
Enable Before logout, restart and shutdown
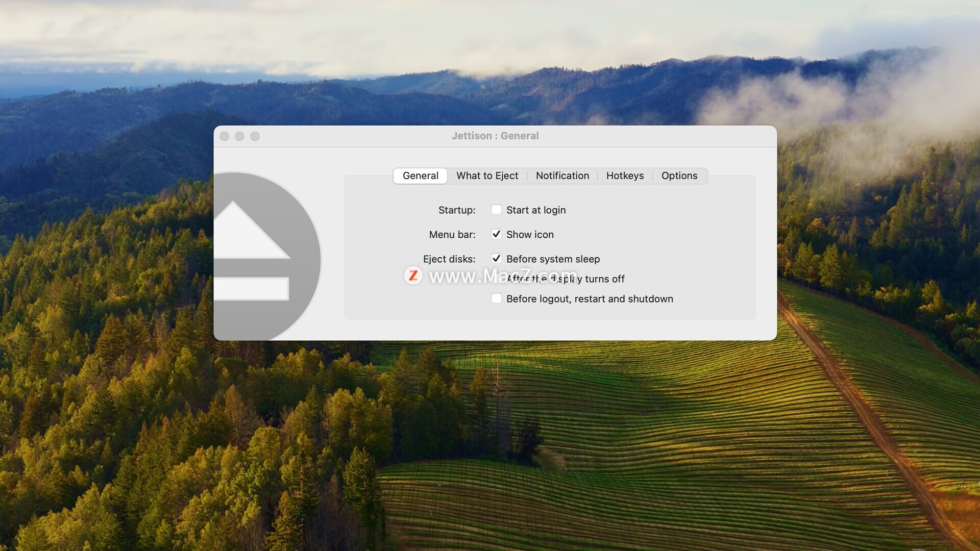496,298
